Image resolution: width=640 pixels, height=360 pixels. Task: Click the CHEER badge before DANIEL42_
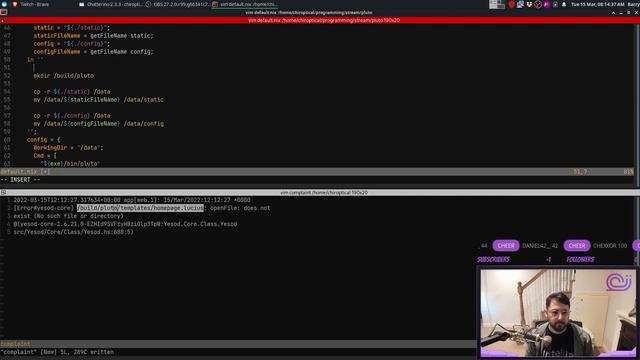[x=506, y=246]
